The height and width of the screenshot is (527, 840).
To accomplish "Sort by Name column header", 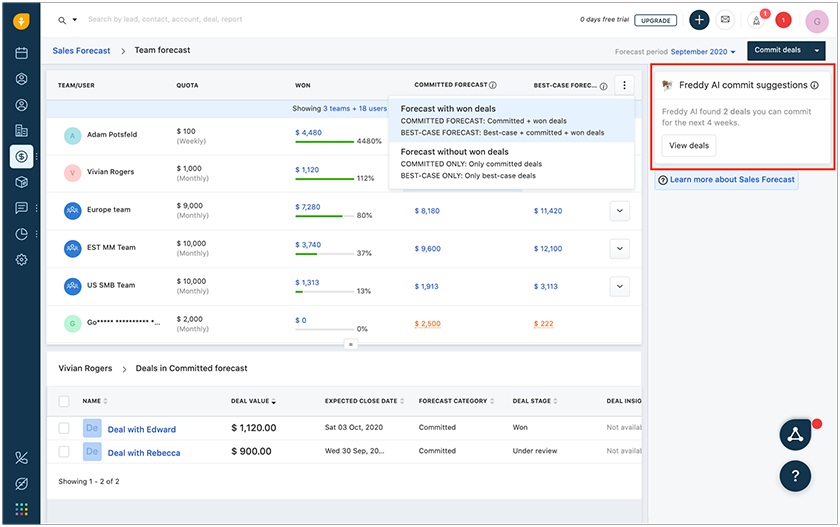I will 95,401.
